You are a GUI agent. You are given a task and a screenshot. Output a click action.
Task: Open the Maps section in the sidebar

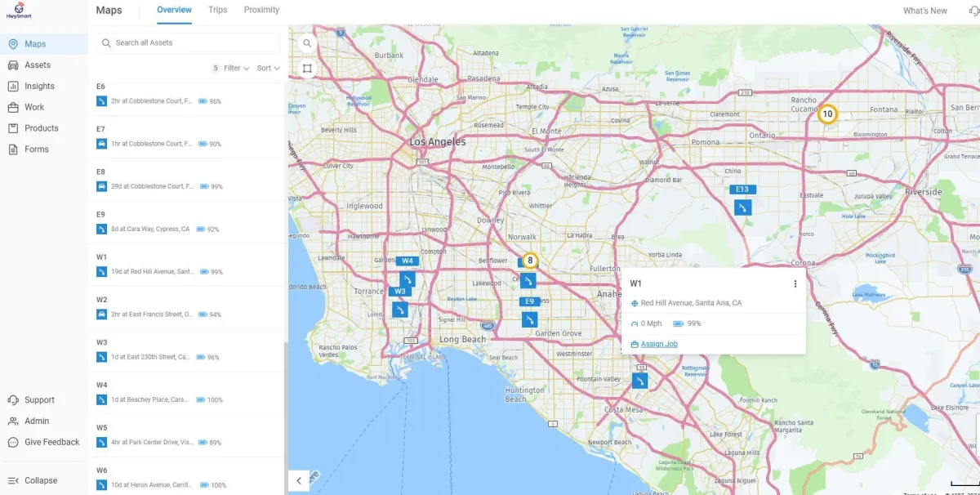tap(44, 44)
